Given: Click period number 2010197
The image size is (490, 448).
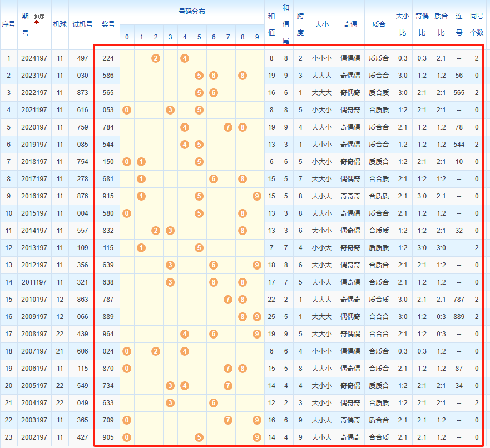Looking at the screenshot, I should pyautogui.click(x=34, y=300).
